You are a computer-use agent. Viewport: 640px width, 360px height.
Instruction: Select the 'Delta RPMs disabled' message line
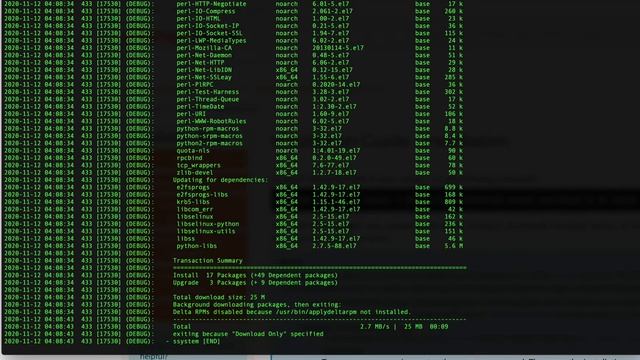pyautogui.click(x=291, y=312)
